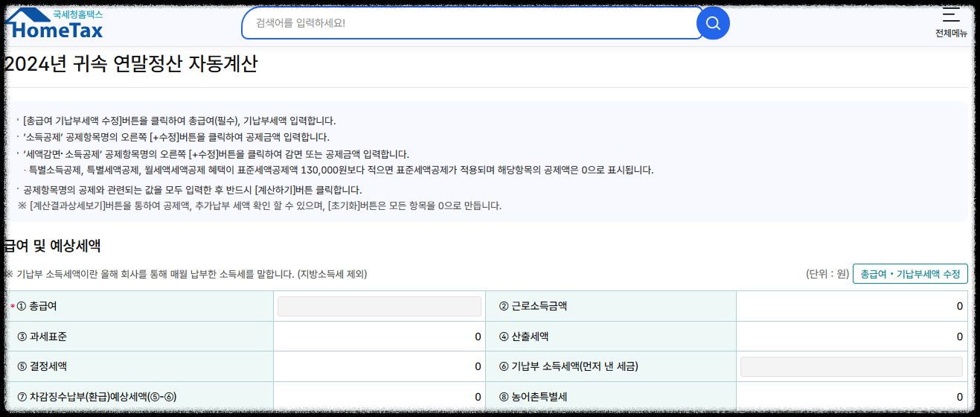Image resolution: width=980 pixels, height=417 pixels.
Task: Click the 근로소득금액 value cell
Action: tap(851, 306)
